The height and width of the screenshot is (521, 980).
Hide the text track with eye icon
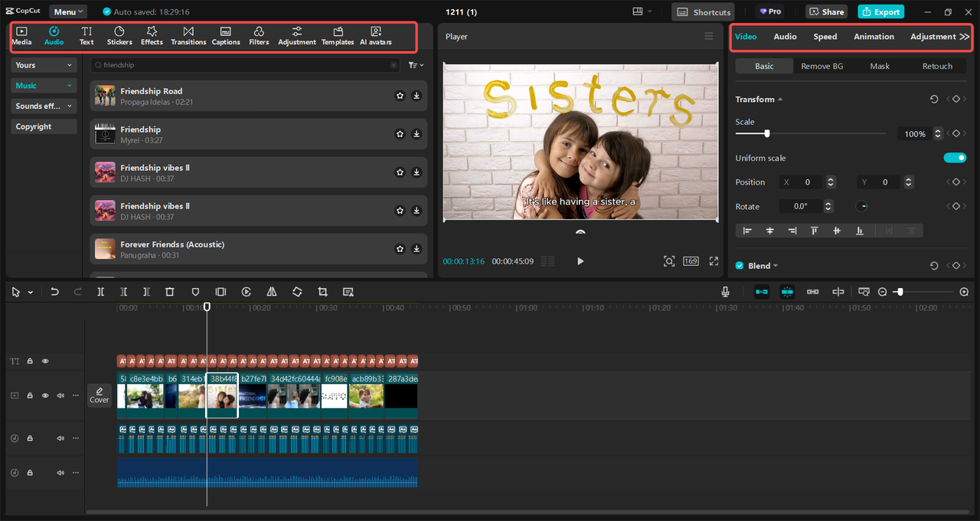[x=45, y=361]
